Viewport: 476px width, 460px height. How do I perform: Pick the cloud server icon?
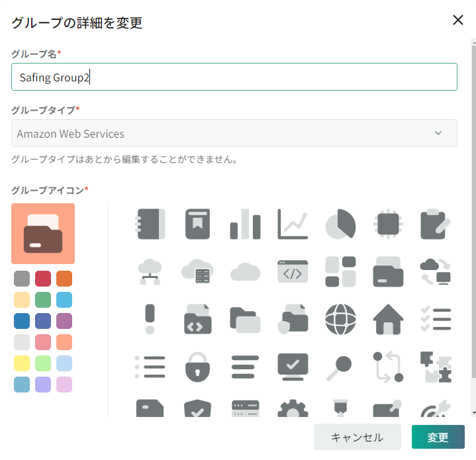[x=198, y=271]
